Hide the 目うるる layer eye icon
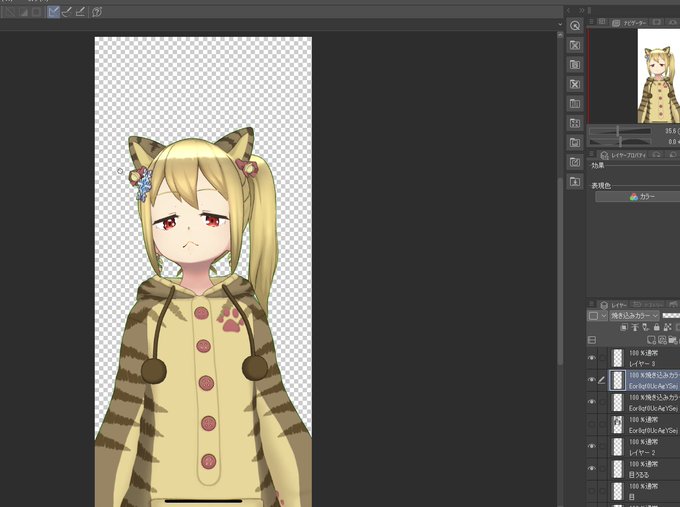This screenshot has width=680, height=507. click(592, 469)
